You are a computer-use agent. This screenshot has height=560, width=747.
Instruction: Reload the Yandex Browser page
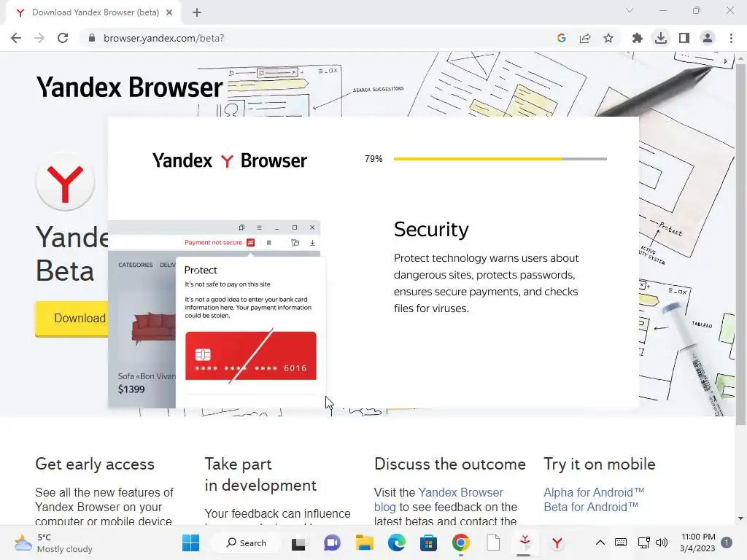[63, 38]
